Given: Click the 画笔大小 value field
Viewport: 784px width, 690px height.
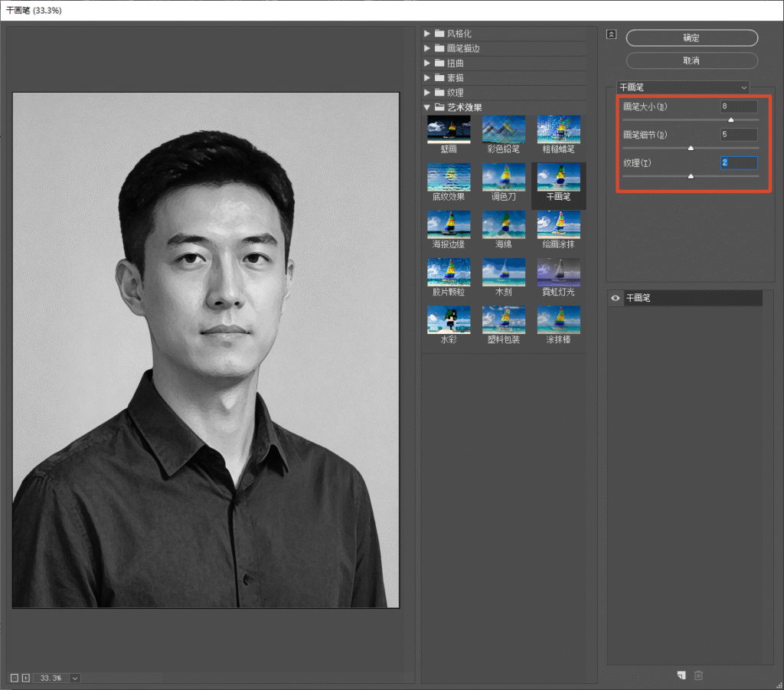Looking at the screenshot, I should click(x=739, y=106).
